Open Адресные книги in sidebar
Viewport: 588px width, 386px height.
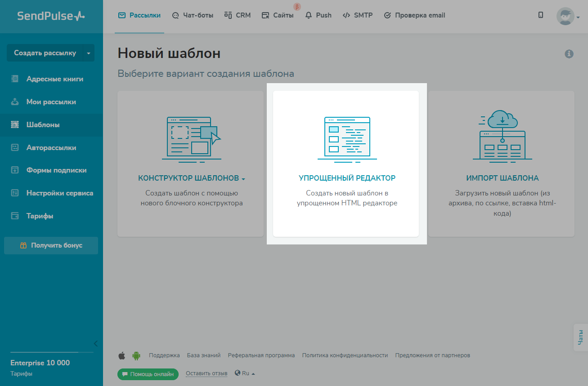(54, 79)
